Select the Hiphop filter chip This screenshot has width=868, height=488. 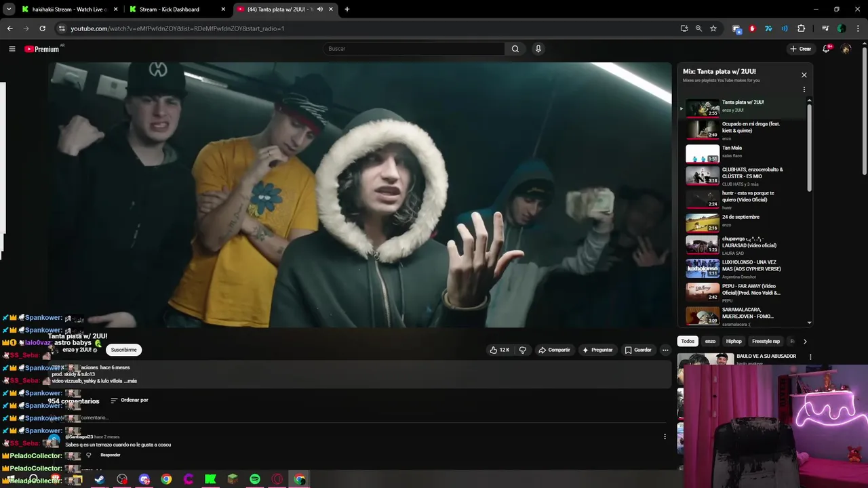pyautogui.click(x=734, y=341)
